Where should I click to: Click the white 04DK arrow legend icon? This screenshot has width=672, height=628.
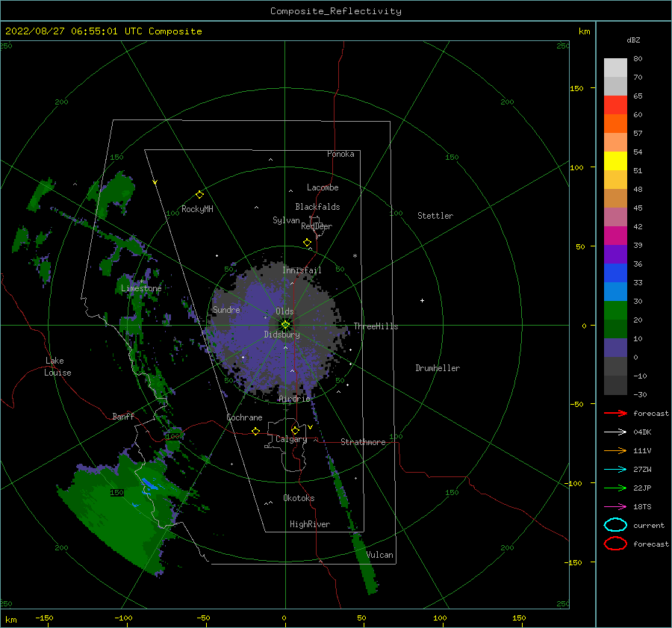point(615,432)
